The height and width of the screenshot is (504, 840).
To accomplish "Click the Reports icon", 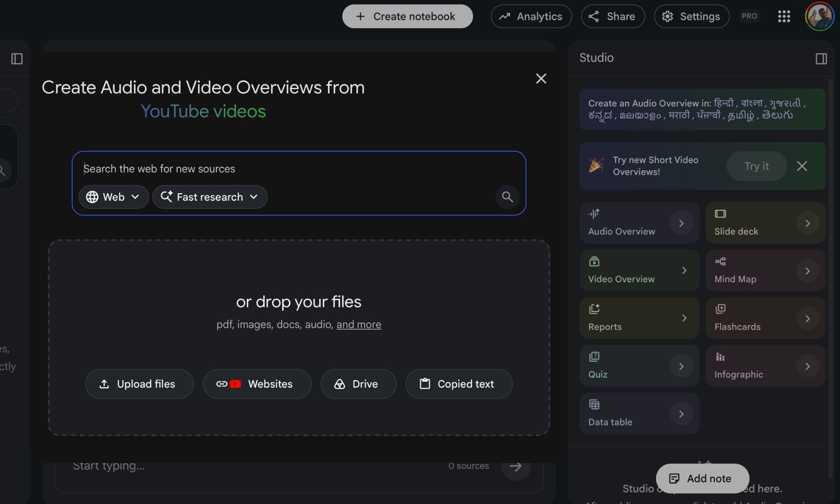I will point(594,309).
